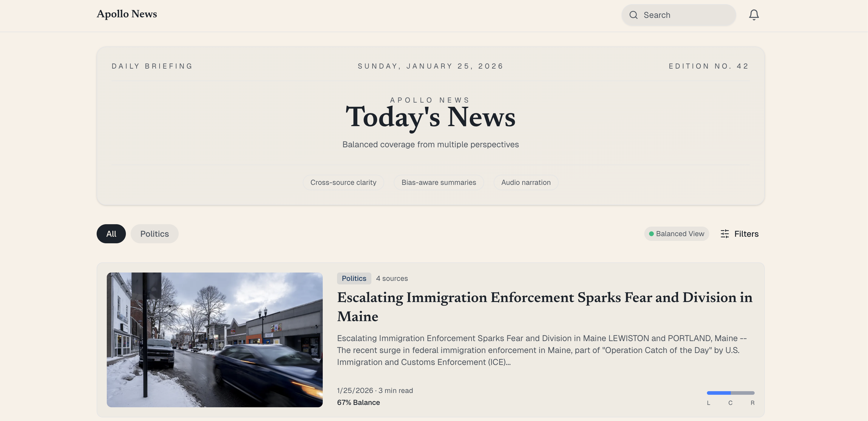The width and height of the screenshot is (868, 421).
Task: Click the snowy street article thumbnail
Action: pyautogui.click(x=215, y=340)
